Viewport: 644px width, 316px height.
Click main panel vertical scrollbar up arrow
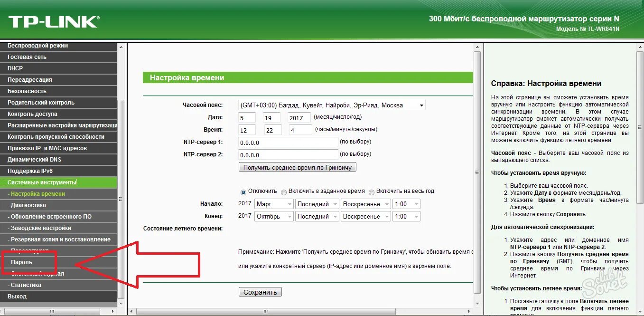pos(477,48)
